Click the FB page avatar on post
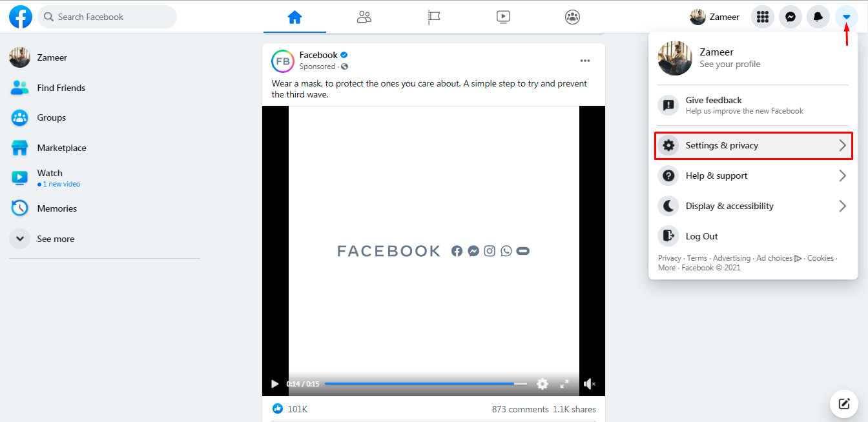 pyautogui.click(x=283, y=61)
